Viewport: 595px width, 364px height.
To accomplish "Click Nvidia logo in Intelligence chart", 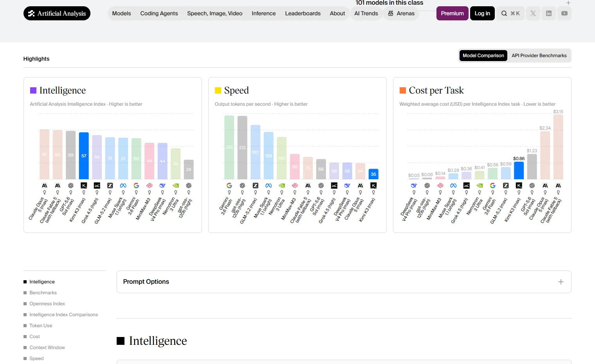I will (176, 186).
